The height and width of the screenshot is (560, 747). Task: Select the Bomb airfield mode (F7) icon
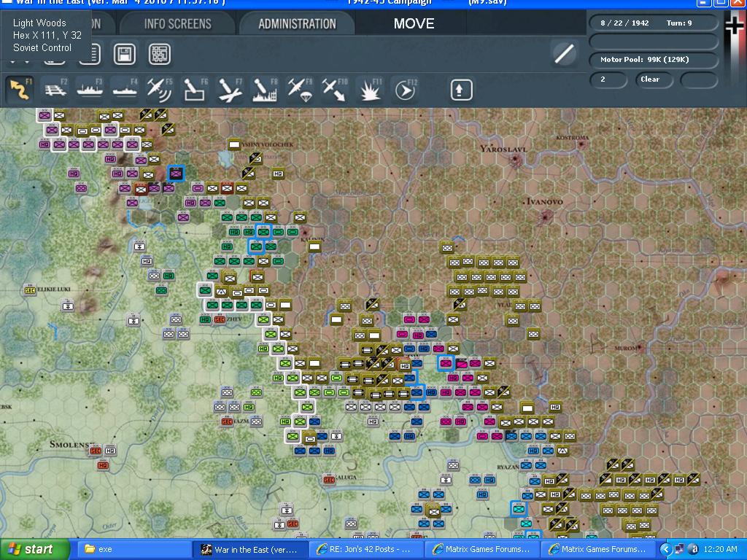[230, 90]
